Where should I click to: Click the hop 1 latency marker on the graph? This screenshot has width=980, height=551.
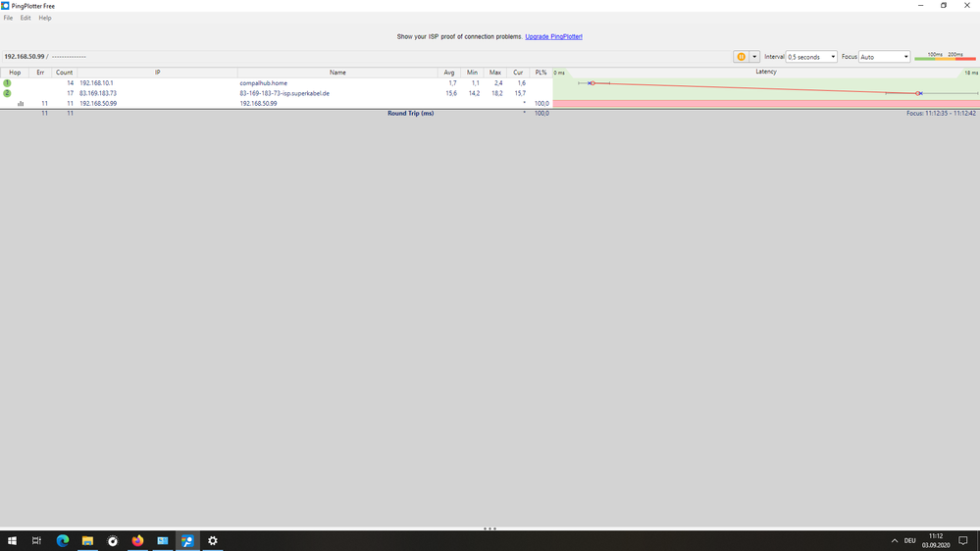click(x=592, y=83)
